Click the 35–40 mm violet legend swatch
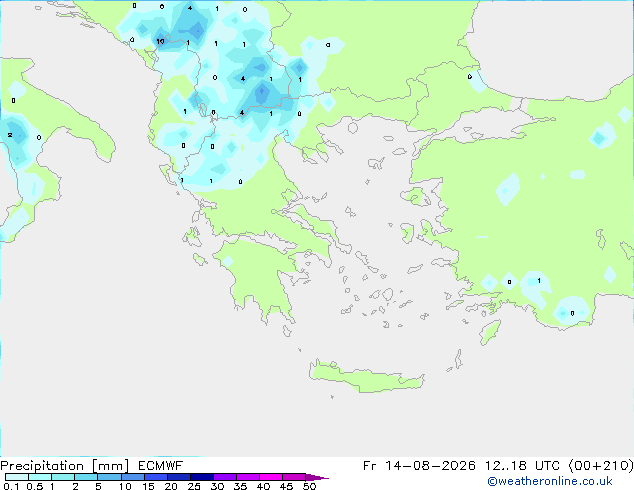The image size is (634, 490). click(x=248, y=477)
